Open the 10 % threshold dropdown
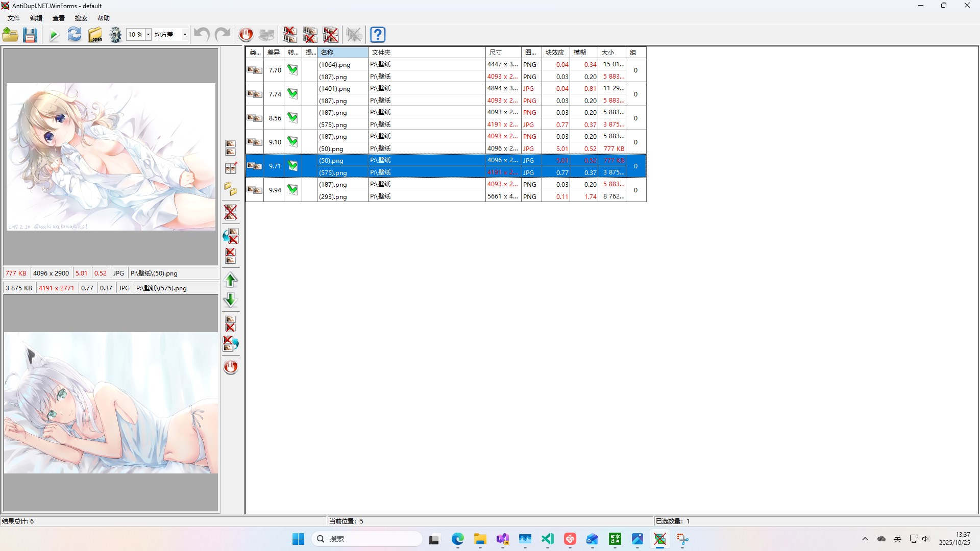The image size is (980, 551). [x=149, y=35]
